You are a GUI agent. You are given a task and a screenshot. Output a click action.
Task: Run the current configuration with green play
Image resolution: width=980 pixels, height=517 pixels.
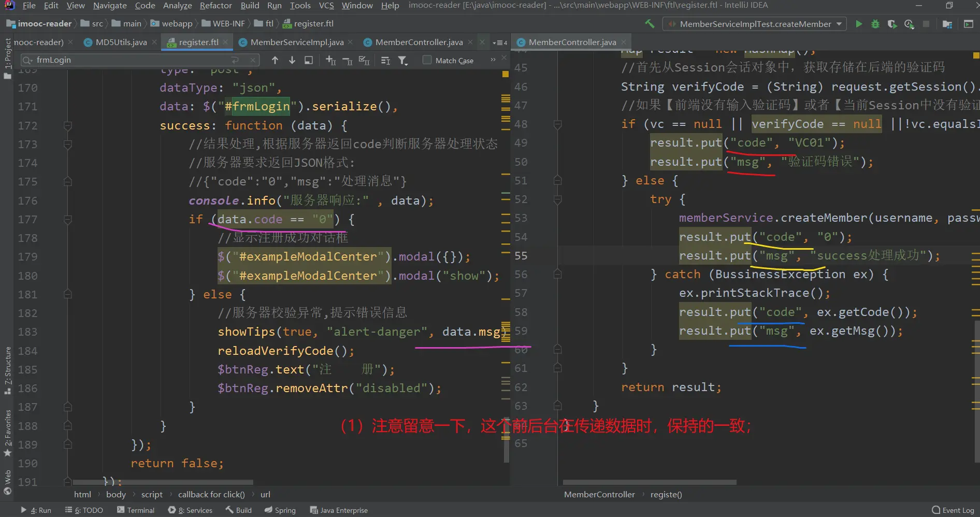pos(859,24)
